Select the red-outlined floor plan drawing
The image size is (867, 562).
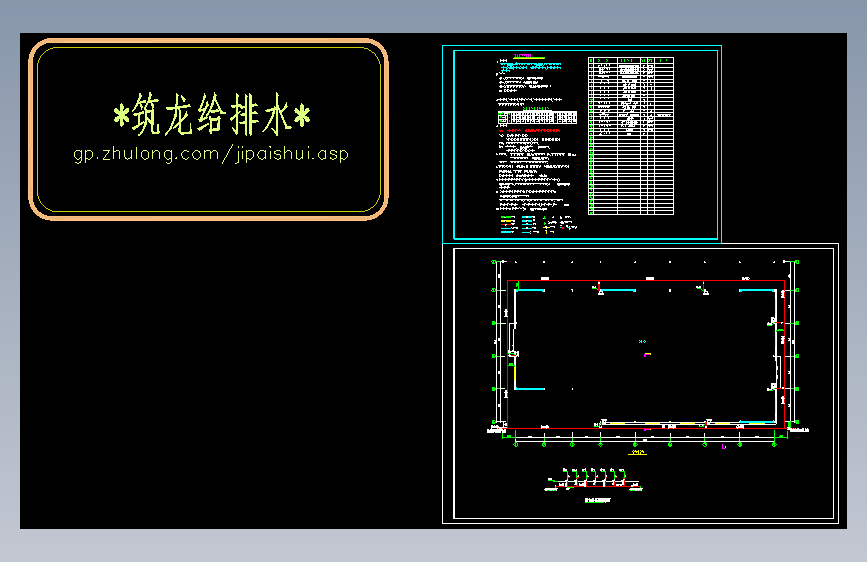(x=646, y=354)
